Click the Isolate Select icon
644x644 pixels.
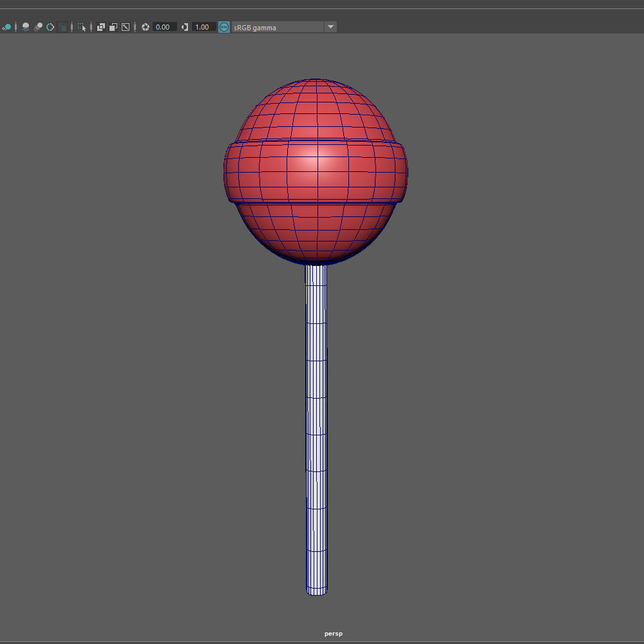82,27
